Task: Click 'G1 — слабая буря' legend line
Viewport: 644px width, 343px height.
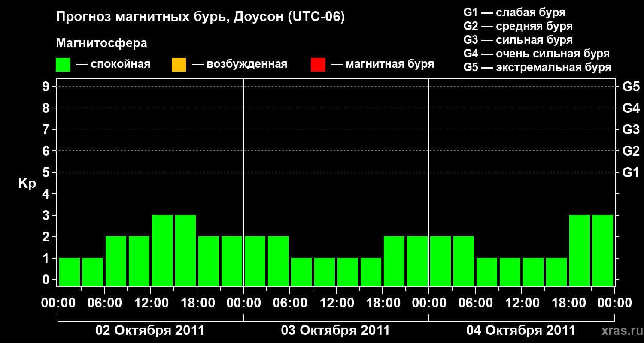Action: coord(514,12)
